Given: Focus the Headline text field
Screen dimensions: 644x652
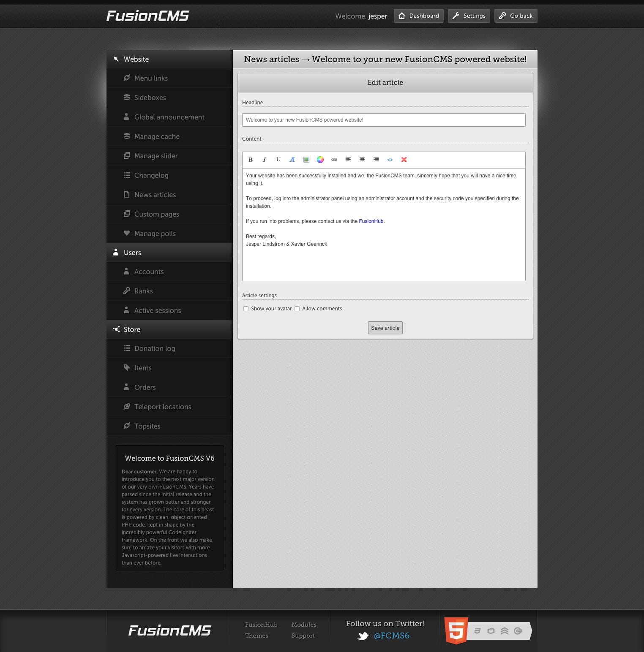Looking at the screenshot, I should click(x=384, y=120).
